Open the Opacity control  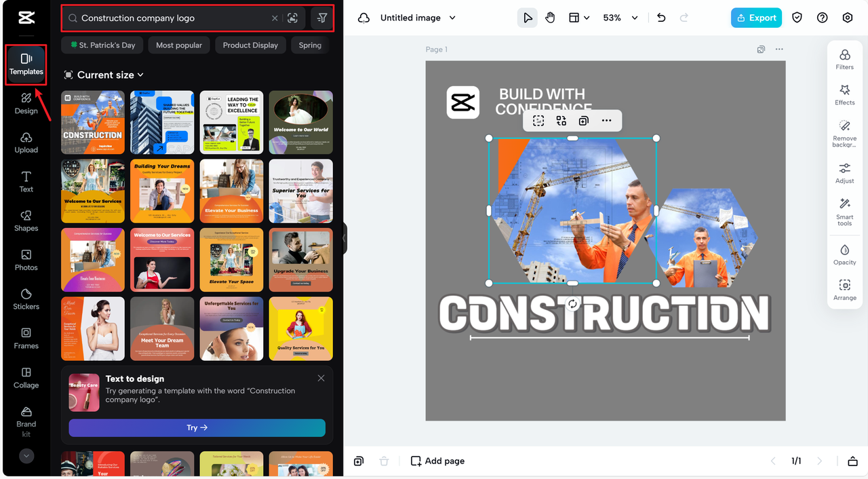(x=845, y=254)
